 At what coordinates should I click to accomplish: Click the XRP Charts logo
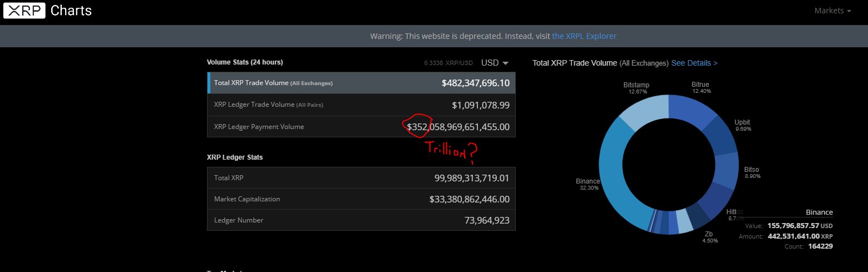[47, 11]
